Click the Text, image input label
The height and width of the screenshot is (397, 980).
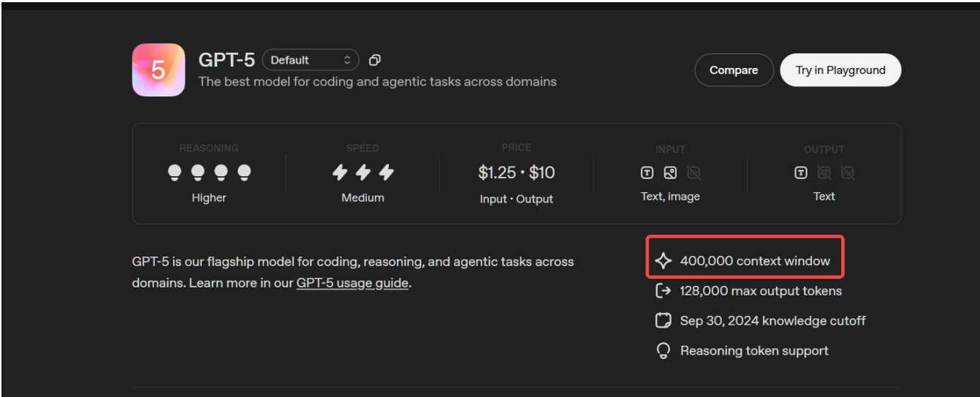(x=670, y=196)
